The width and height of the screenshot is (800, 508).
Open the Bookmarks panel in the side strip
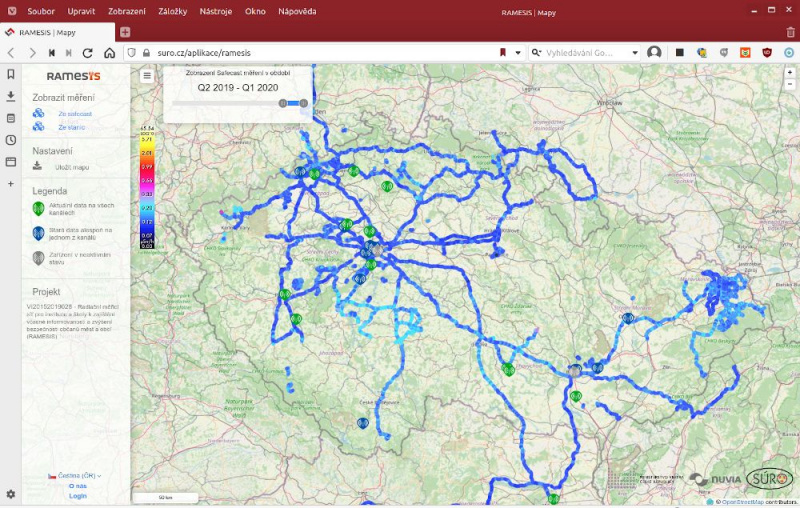click(11, 74)
